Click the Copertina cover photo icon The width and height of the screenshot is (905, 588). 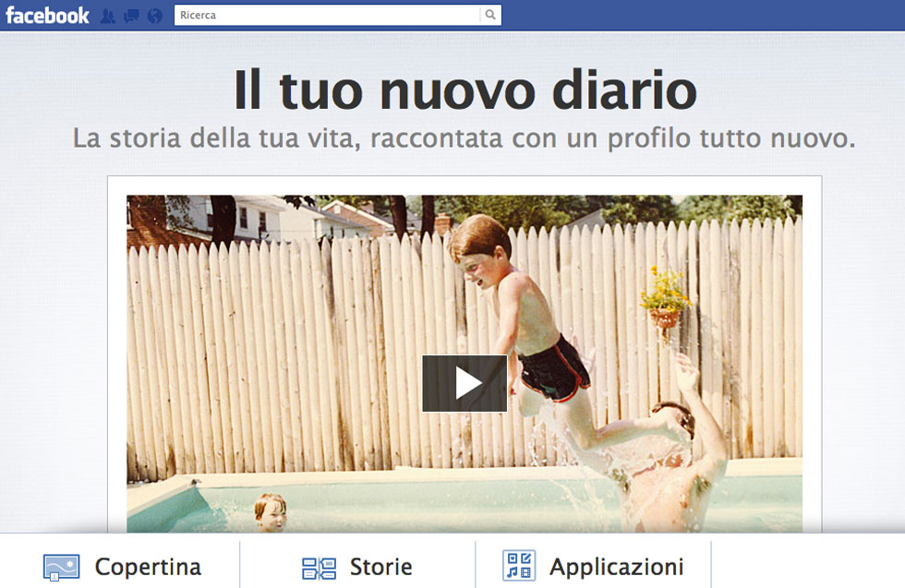pos(61,567)
